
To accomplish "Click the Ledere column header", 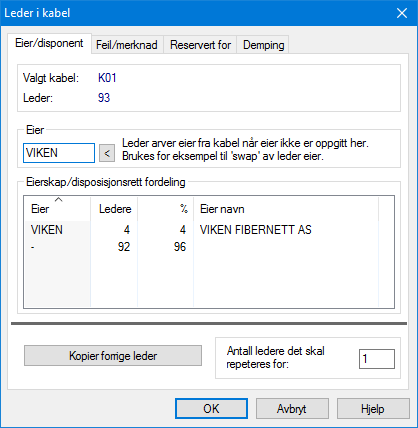I will 114,209.
